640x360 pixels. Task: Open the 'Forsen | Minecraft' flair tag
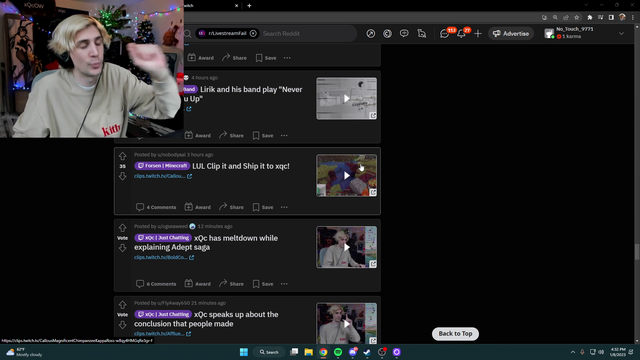[x=162, y=166]
